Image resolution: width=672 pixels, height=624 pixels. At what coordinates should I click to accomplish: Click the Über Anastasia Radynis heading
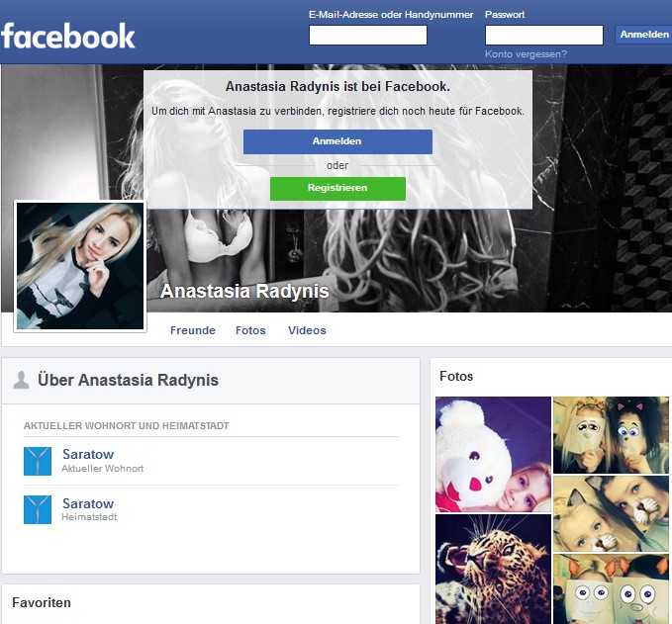[x=128, y=380]
